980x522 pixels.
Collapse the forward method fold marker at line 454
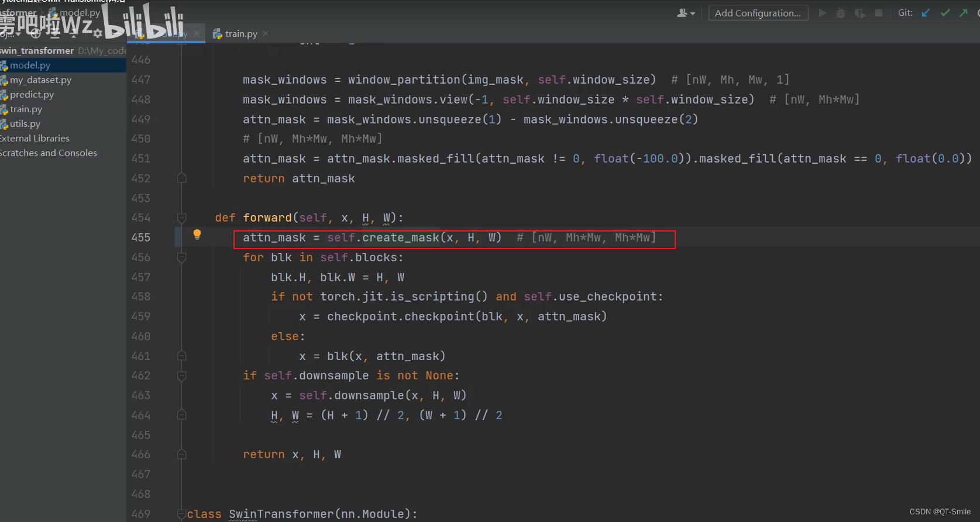coord(182,218)
